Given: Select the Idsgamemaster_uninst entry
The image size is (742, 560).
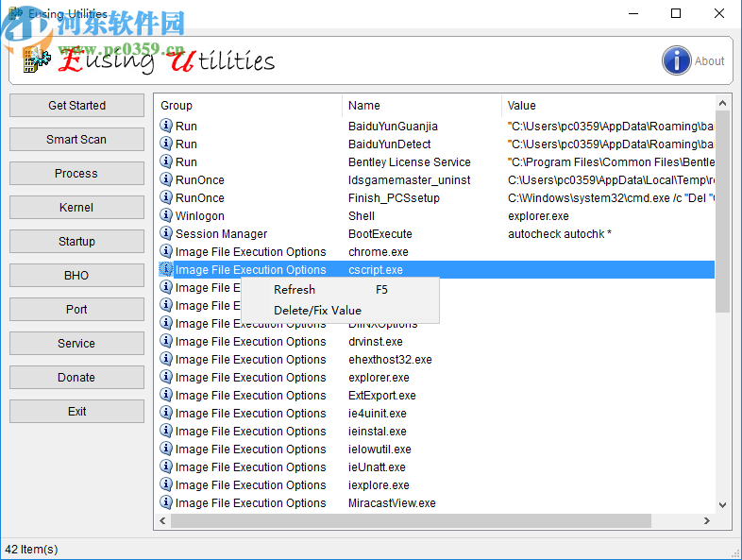Looking at the screenshot, I should [410, 180].
